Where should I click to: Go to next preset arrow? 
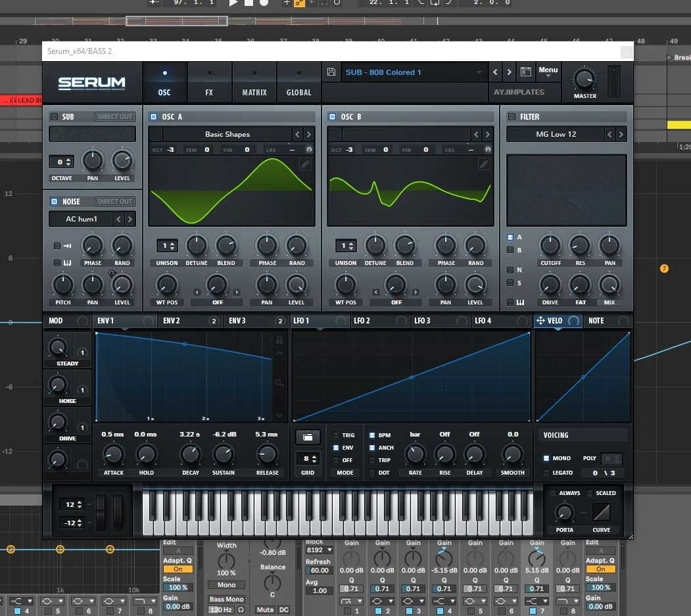pos(510,72)
